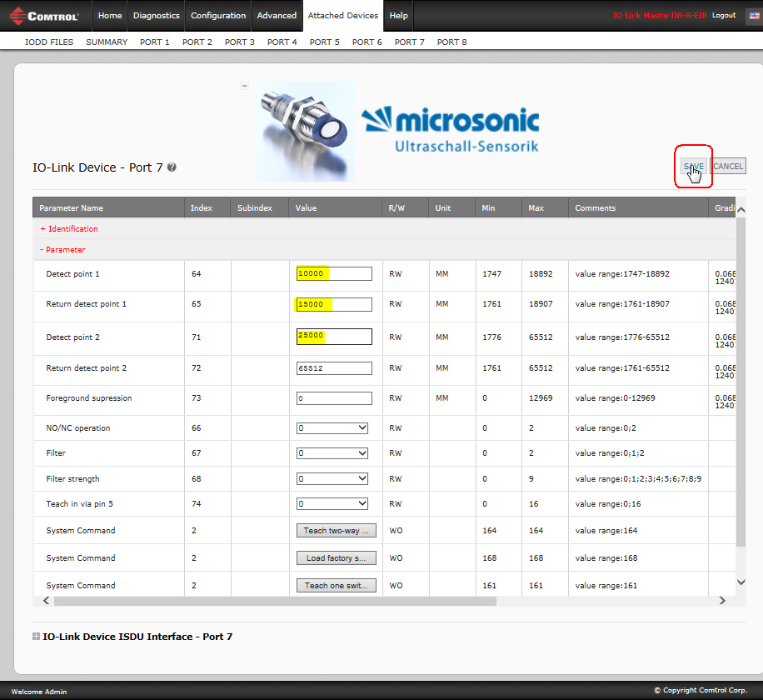This screenshot has height=700, width=763.
Task: Click the US flag language icon
Action: (754, 16)
